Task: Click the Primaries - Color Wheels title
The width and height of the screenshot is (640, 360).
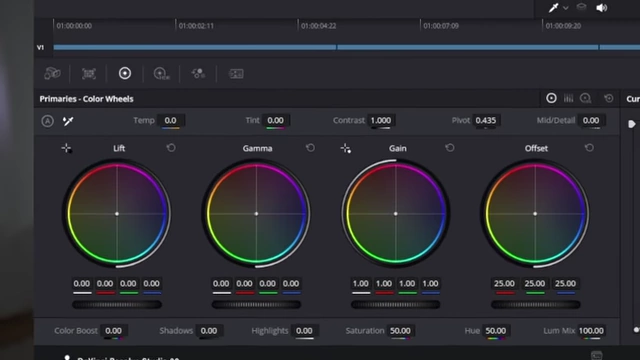Action: 87,99
